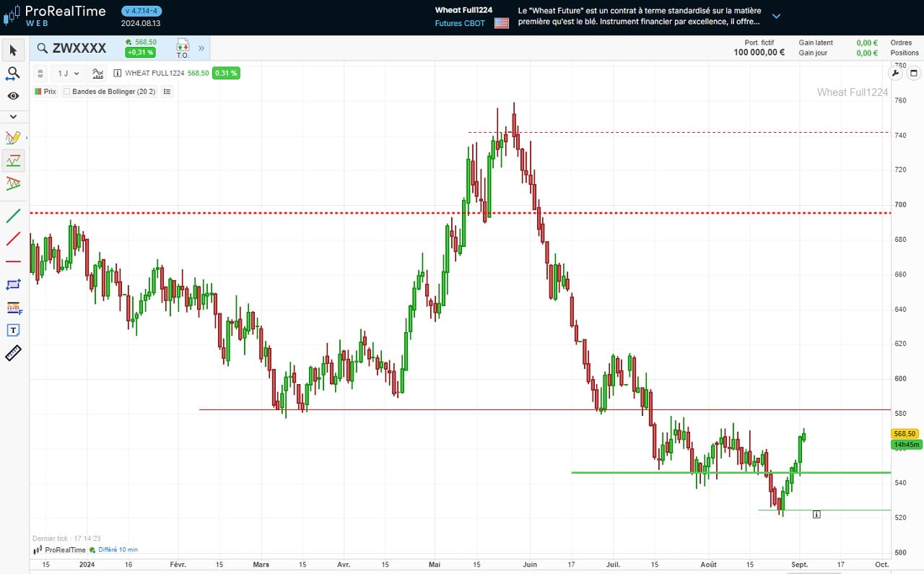The width and height of the screenshot is (924, 574).
Task: Select the arrow cursor tool
Action: pyautogui.click(x=13, y=50)
